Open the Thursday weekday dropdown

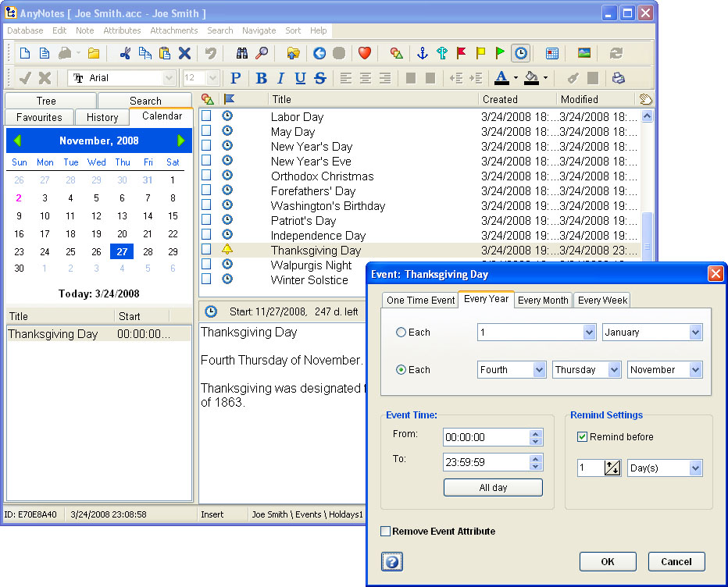(614, 370)
